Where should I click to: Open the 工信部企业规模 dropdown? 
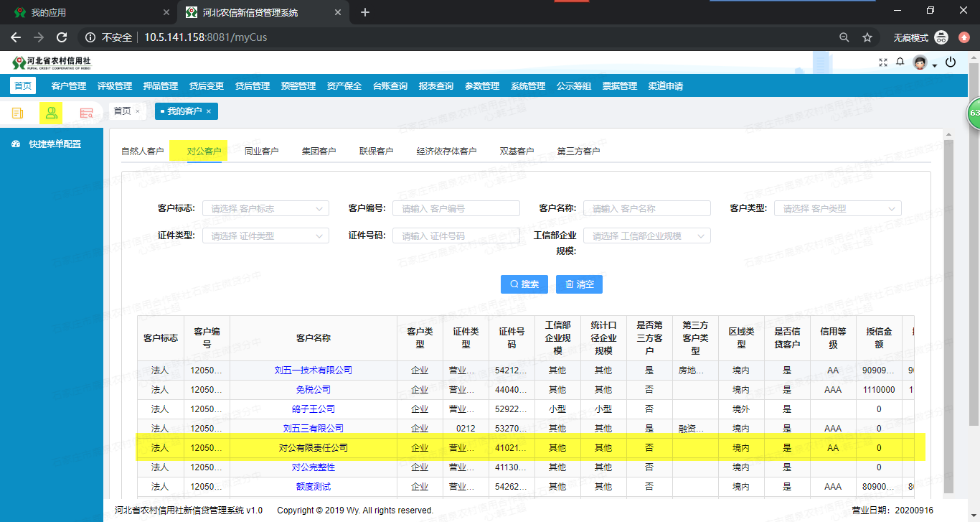pyautogui.click(x=646, y=235)
